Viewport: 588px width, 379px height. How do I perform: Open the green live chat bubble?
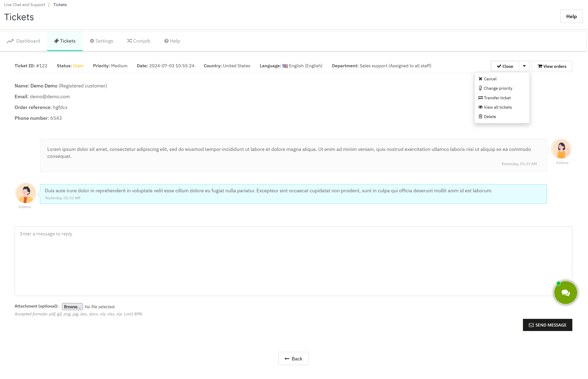click(565, 292)
